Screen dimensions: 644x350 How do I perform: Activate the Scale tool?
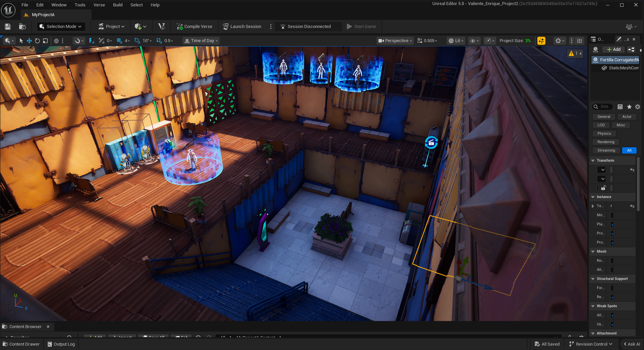pyautogui.click(x=45, y=41)
